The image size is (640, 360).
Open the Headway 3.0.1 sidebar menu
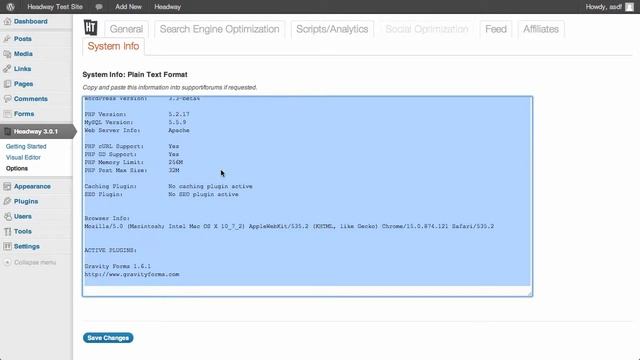click(36, 131)
